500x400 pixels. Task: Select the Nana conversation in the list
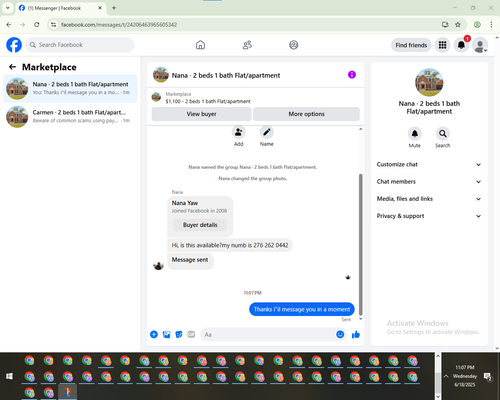click(x=70, y=89)
